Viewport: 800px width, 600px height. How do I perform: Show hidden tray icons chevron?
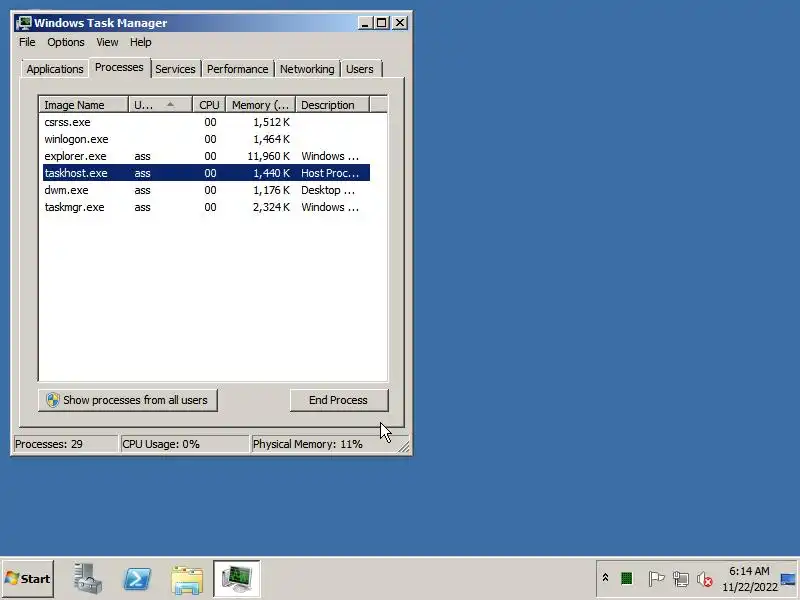605,578
